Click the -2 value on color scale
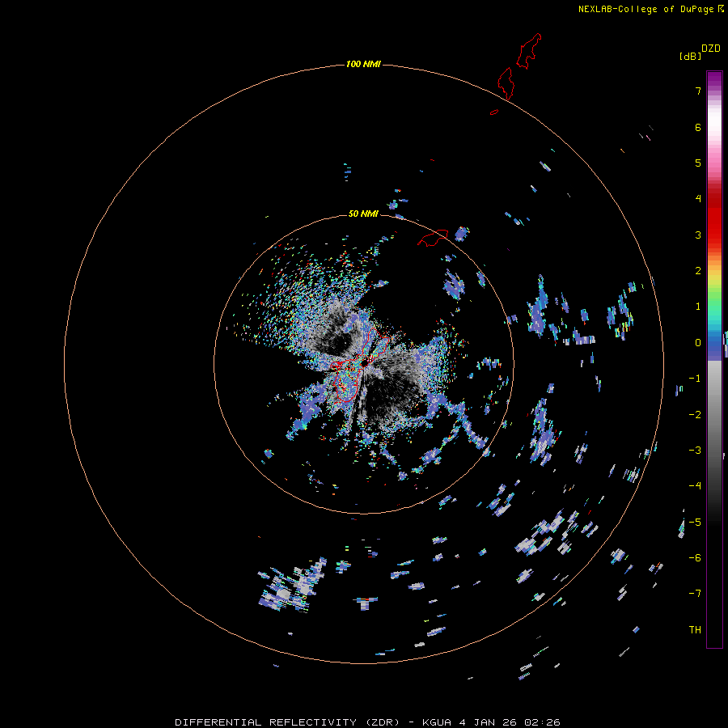 click(x=695, y=415)
